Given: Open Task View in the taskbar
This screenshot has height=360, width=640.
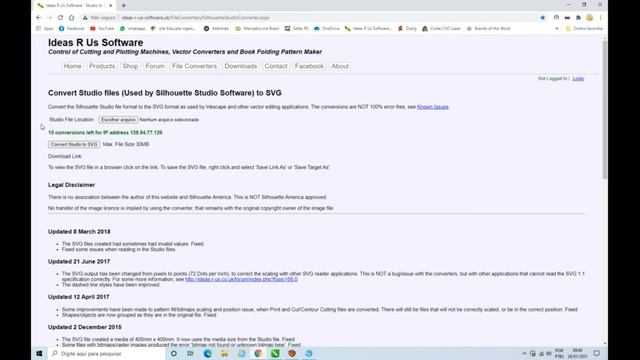Looking at the screenshot, I should click(x=191, y=353).
